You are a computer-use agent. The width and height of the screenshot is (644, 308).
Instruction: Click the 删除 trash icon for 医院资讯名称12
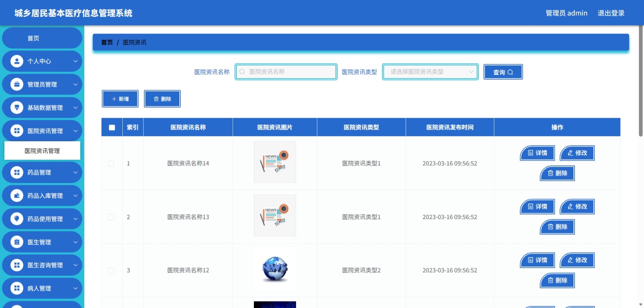point(550,280)
